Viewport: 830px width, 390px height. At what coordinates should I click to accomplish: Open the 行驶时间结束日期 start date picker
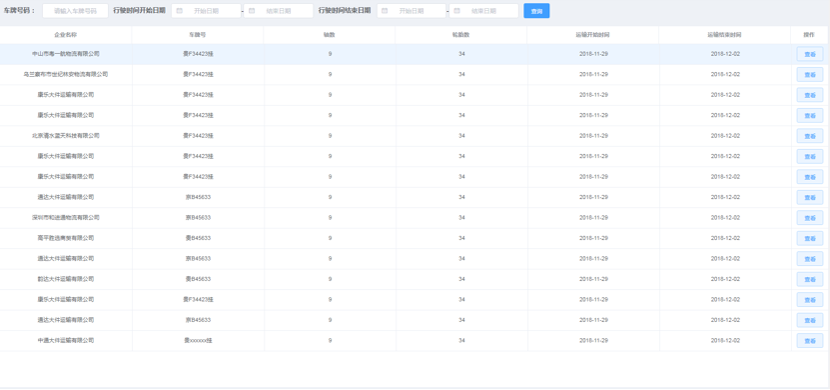click(411, 11)
